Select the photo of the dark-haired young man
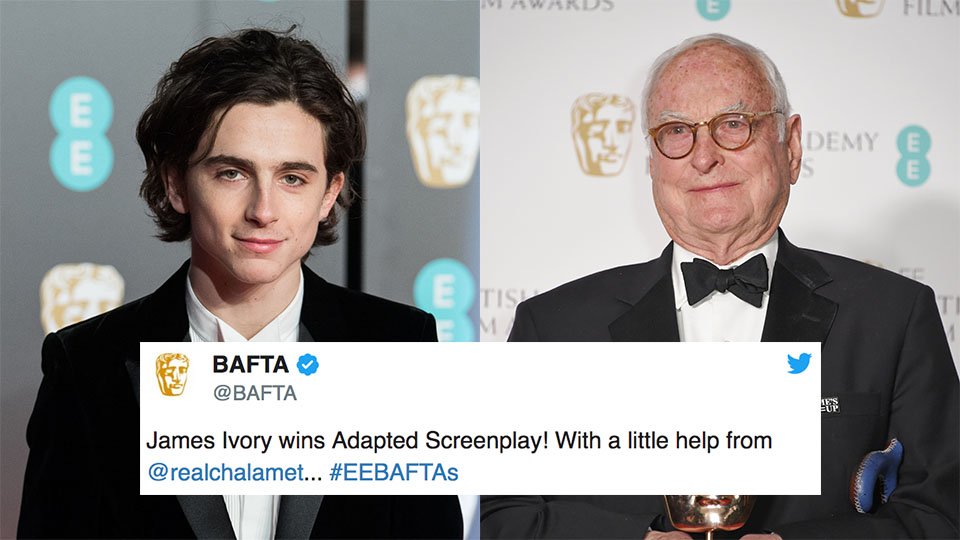The height and width of the screenshot is (540, 960). [x=239, y=269]
